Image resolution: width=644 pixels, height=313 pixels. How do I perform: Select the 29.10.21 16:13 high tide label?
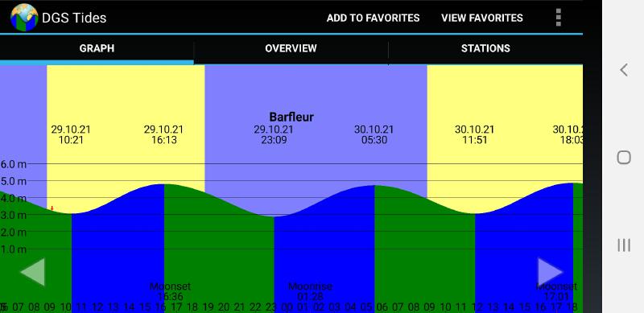point(164,134)
